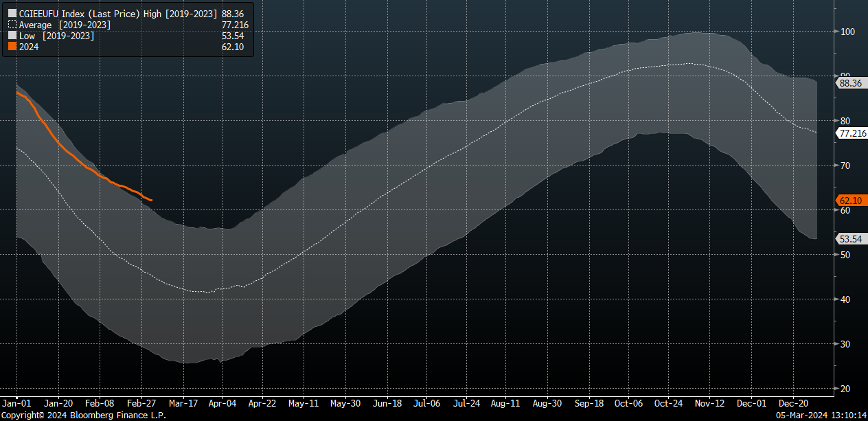Viewport: 868px width, 421px height.
Task: Click the 88.36 price tag on right axis
Action: [850, 83]
